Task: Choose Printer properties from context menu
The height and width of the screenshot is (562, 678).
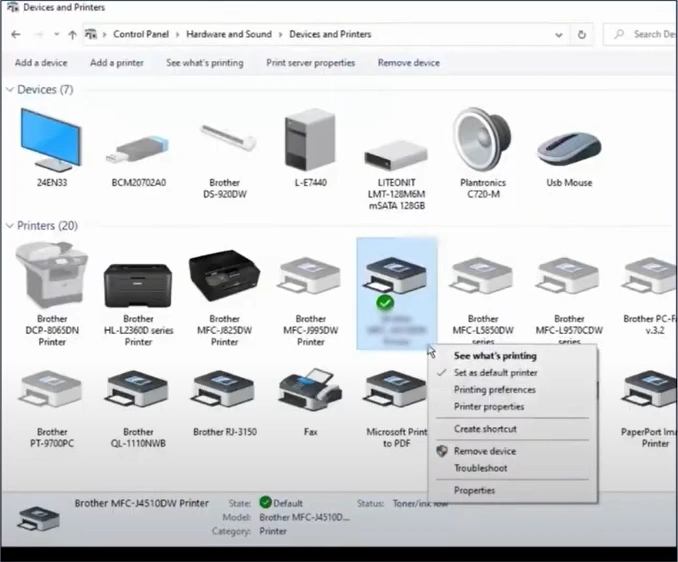Action: (488, 407)
